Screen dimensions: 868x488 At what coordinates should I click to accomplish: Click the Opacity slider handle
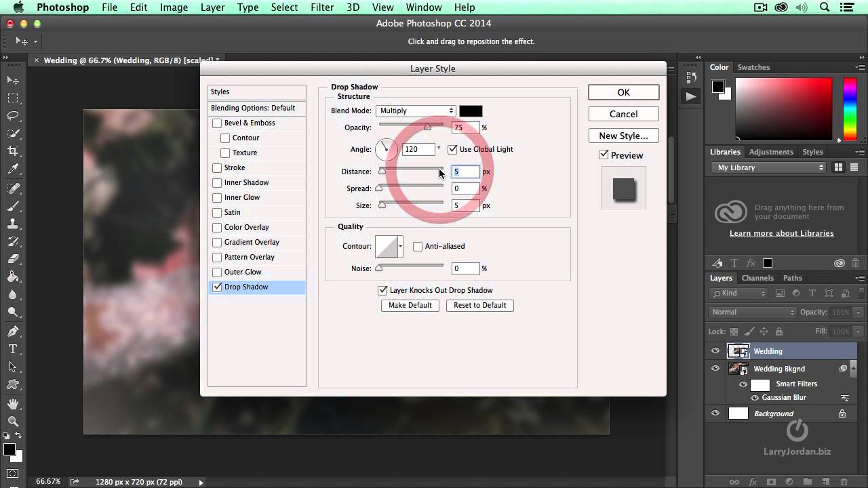click(x=427, y=127)
